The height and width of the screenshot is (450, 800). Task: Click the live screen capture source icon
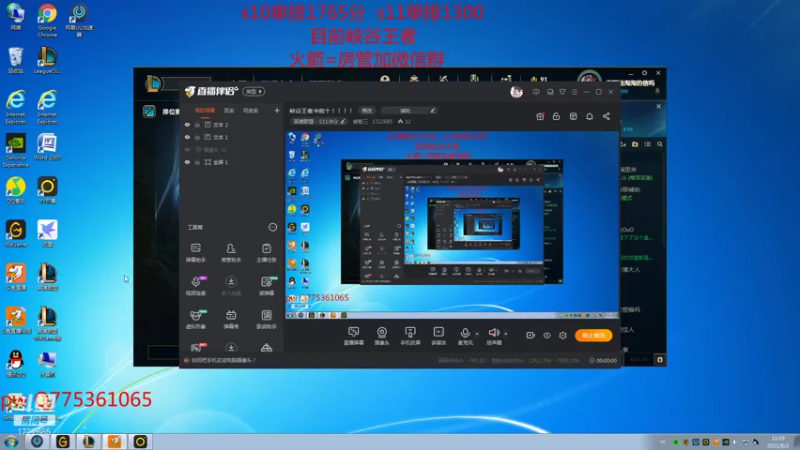[354, 336]
